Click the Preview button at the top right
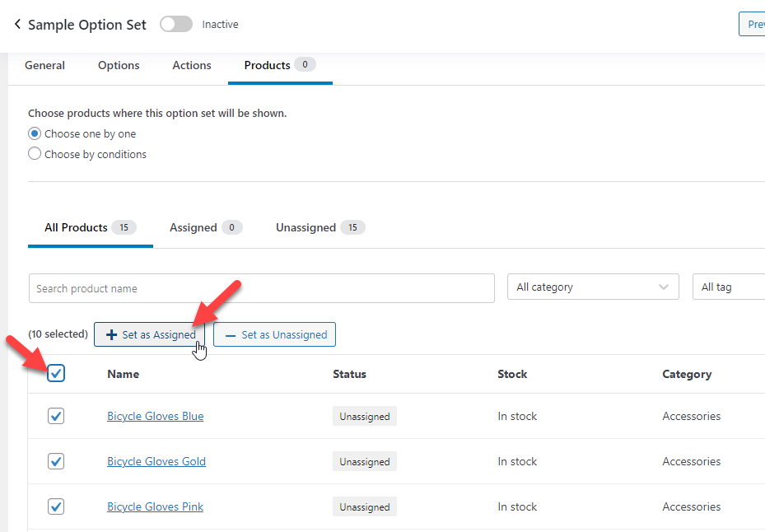 (x=753, y=24)
